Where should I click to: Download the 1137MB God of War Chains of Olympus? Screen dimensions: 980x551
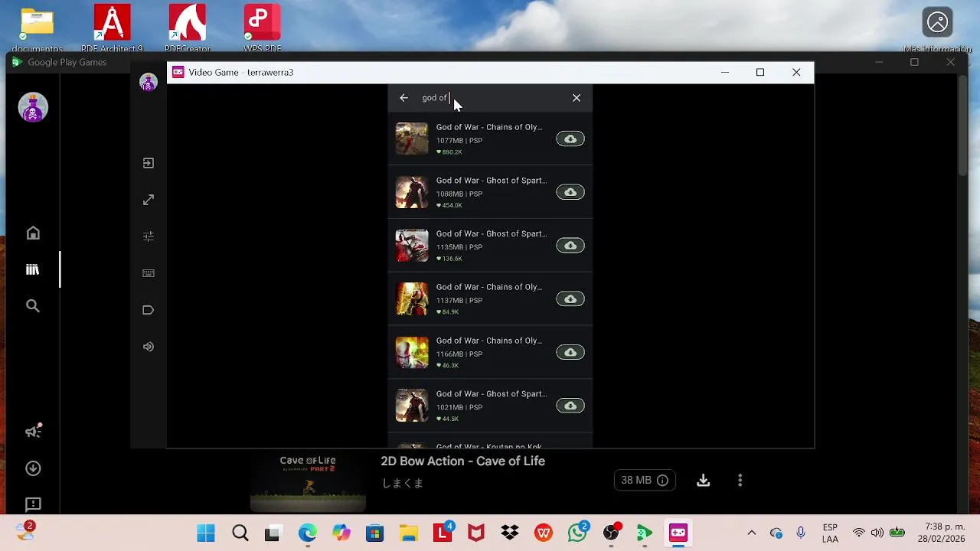pos(570,299)
